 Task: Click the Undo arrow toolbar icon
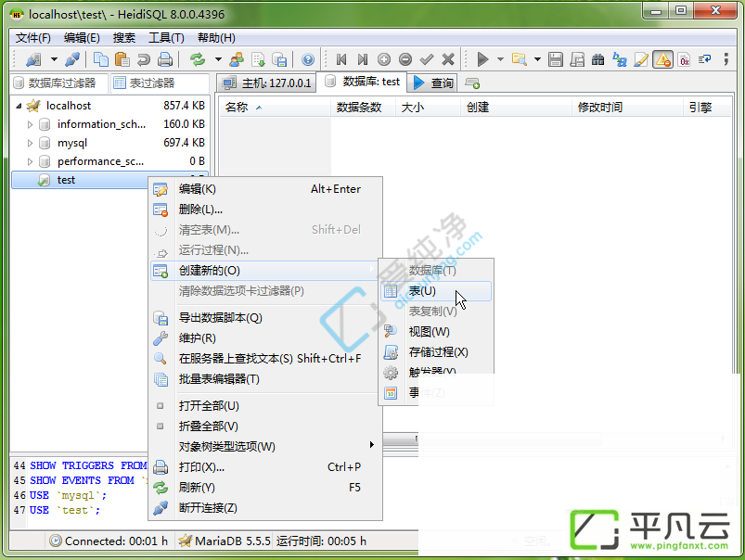pyautogui.click(x=144, y=59)
